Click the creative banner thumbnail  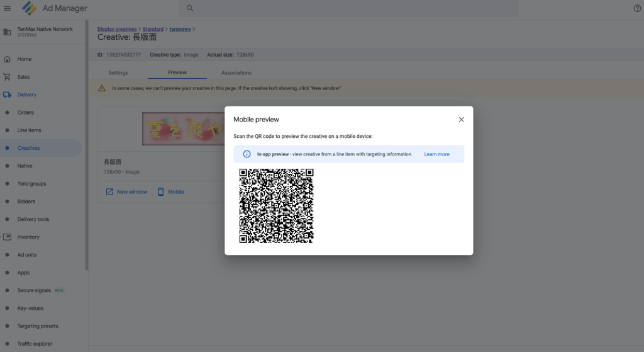183,128
